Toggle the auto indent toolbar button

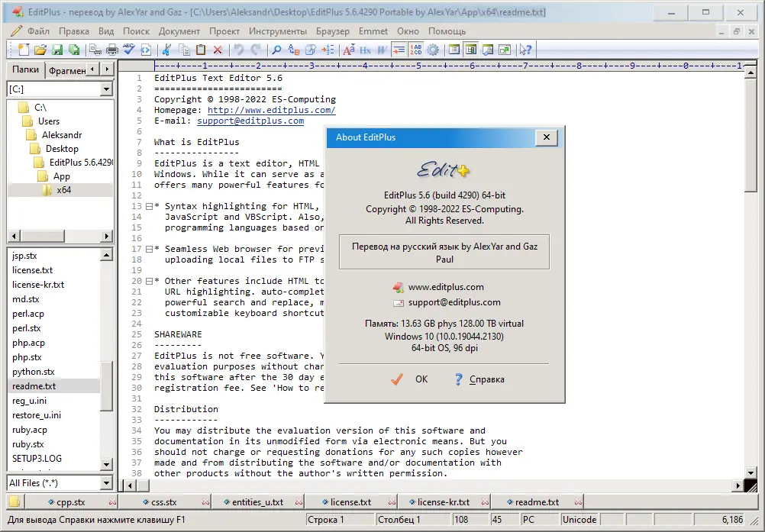tap(399, 50)
